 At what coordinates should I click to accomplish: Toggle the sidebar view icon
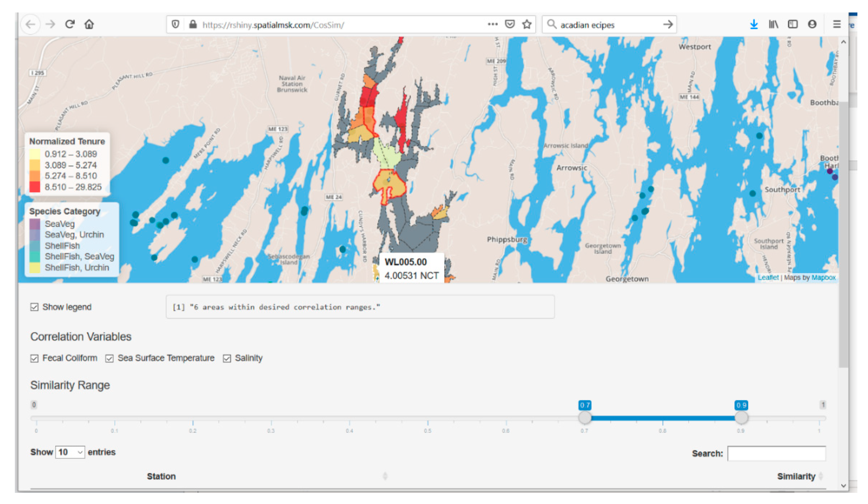[x=793, y=24]
